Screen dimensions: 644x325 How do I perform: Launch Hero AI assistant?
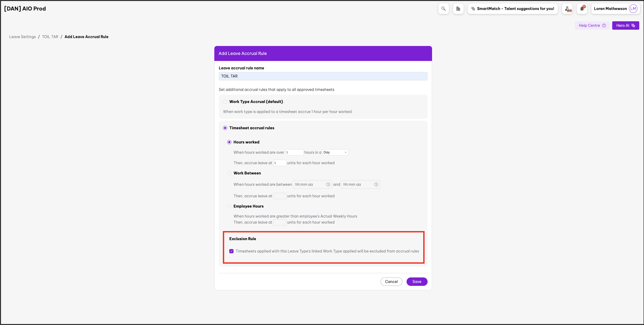[x=625, y=25]
